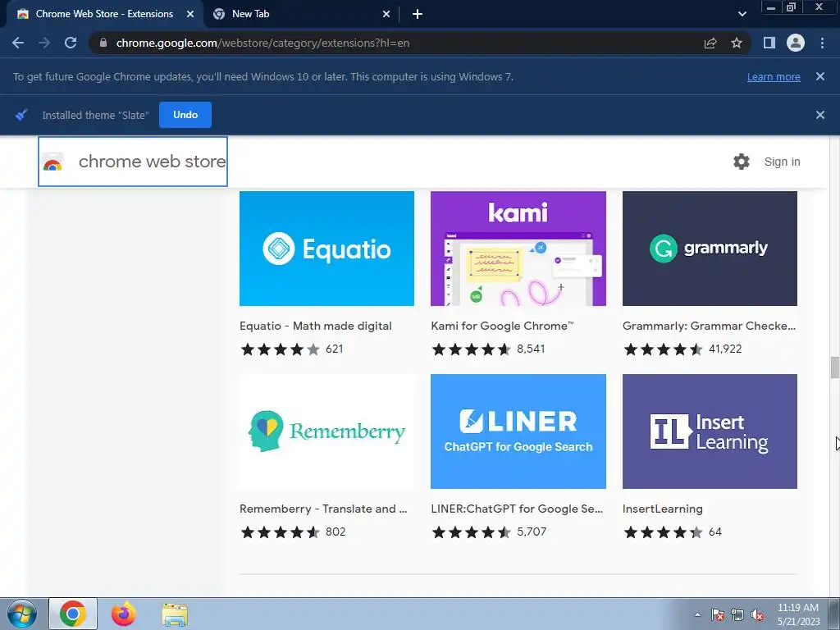Undo the Slate theme installation
Viewport: 840px width, 630px height.
(x=185, y=115)
